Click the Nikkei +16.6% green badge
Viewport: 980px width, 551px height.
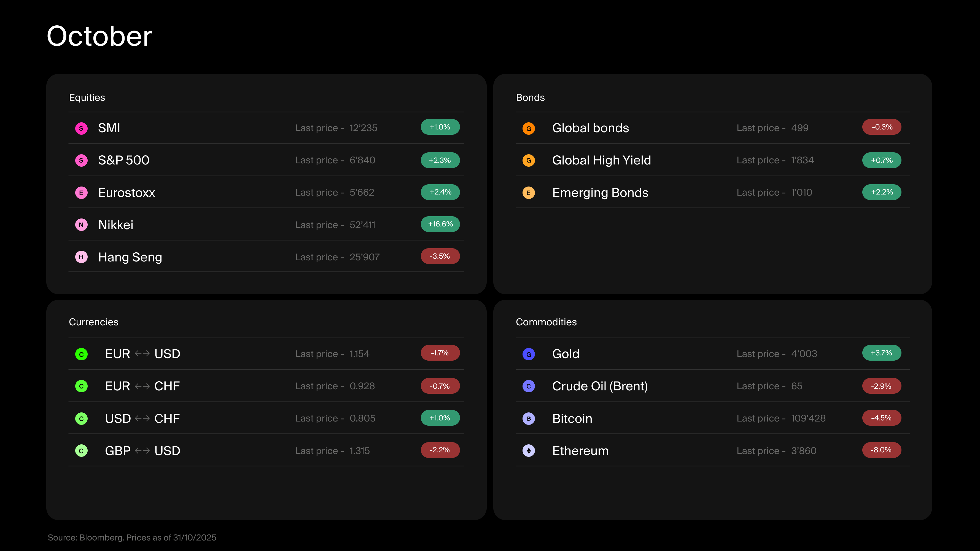440,224
